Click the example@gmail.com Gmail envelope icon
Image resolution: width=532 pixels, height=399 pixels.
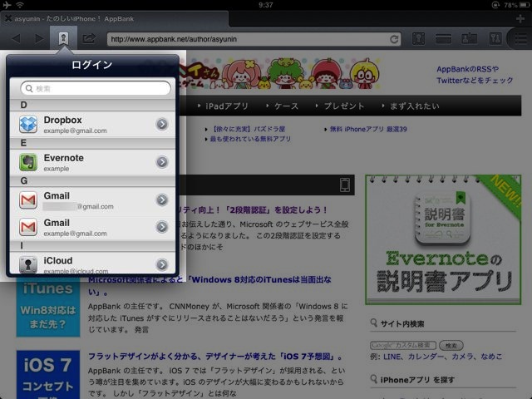[x=28, y=227]
